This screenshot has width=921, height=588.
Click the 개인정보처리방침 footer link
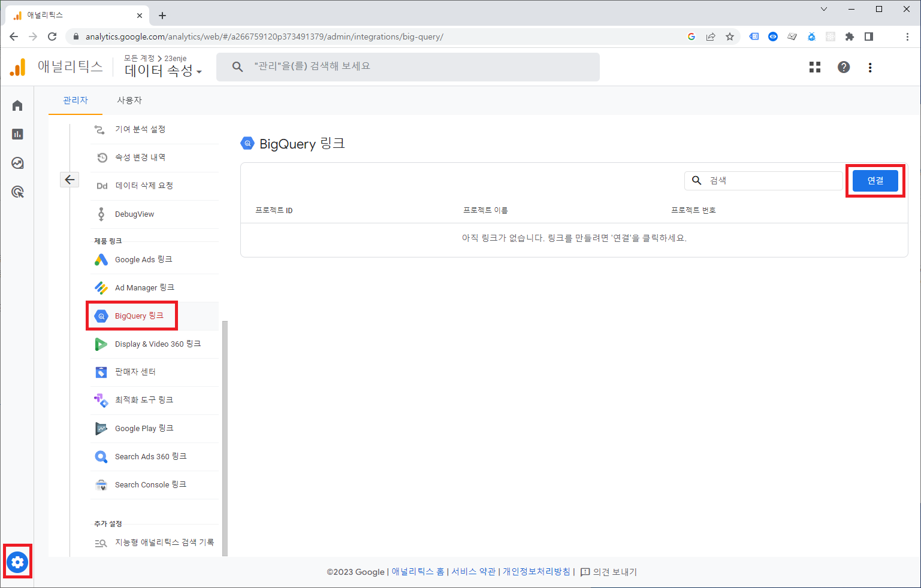pos(536,572)
